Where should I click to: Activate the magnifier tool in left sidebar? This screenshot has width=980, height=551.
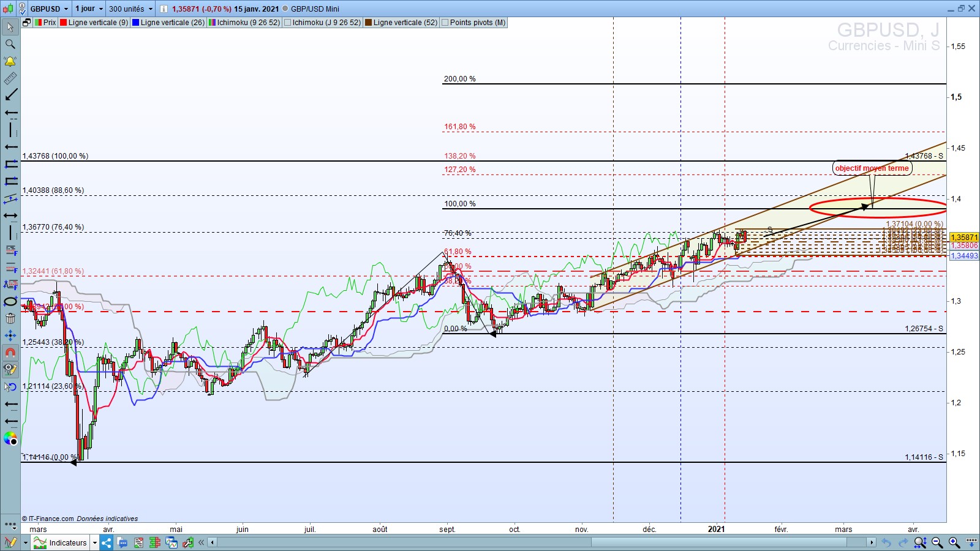[x=10, y=44]
